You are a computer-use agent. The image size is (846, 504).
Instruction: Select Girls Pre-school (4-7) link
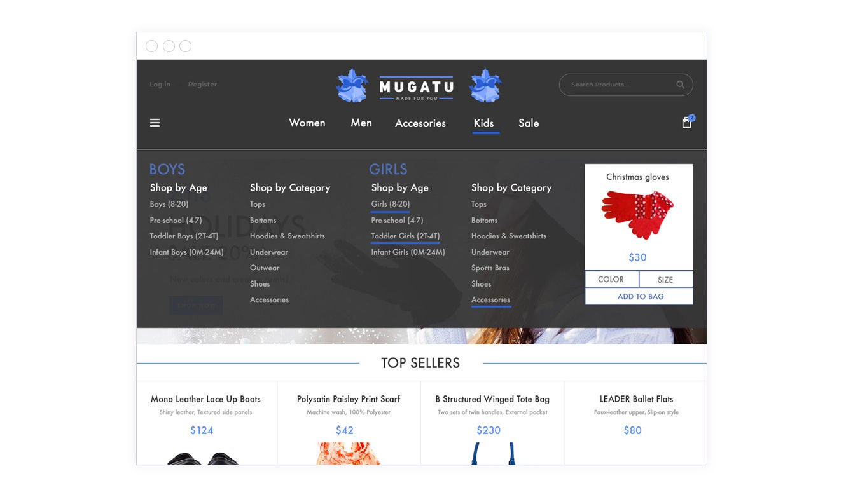tap(397, 221)
